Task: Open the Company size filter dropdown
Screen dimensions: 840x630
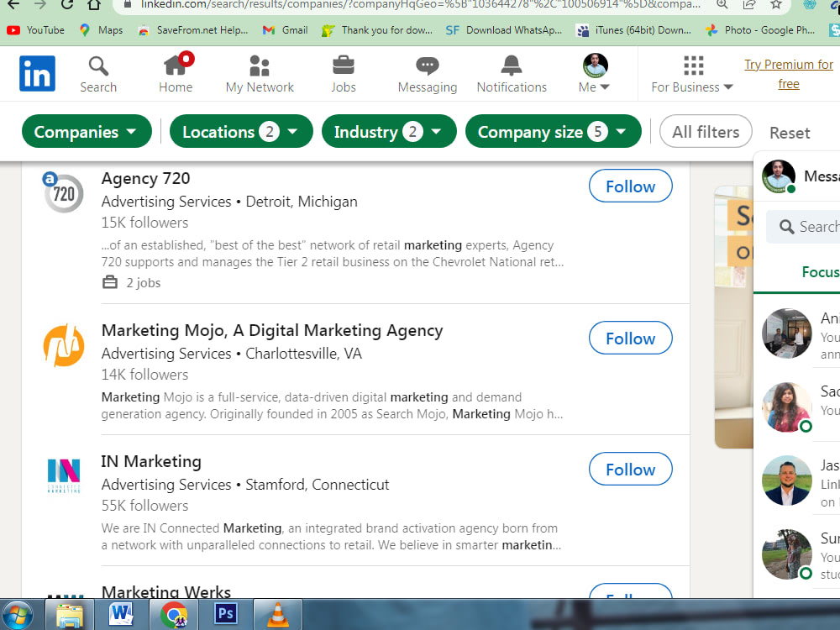Action: [x=553, y=131]
